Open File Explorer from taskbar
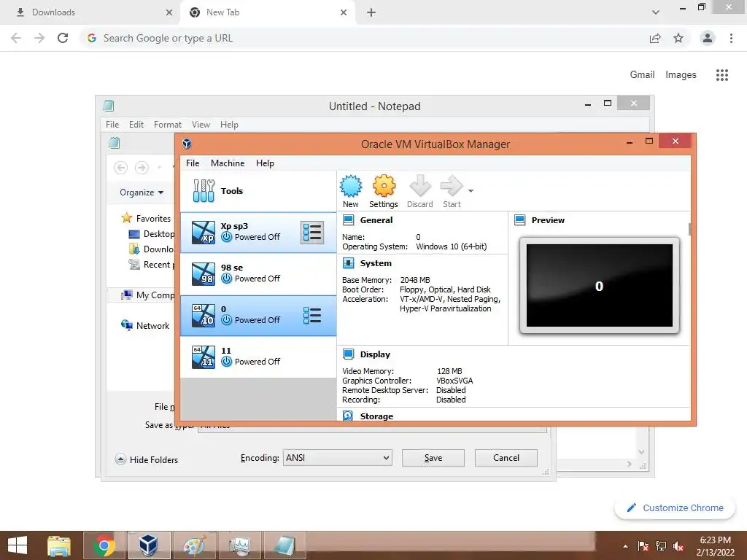Image resolution: width=747 pixels, height=560 pixels. (59, 545)
